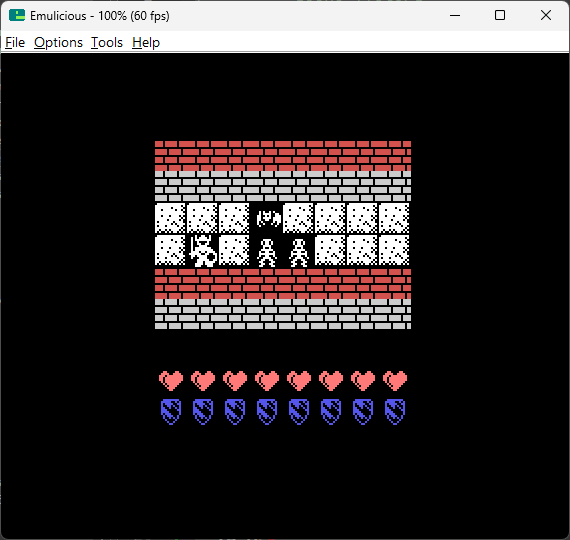
Task: Open the Options menu
Action: (58, 43)
